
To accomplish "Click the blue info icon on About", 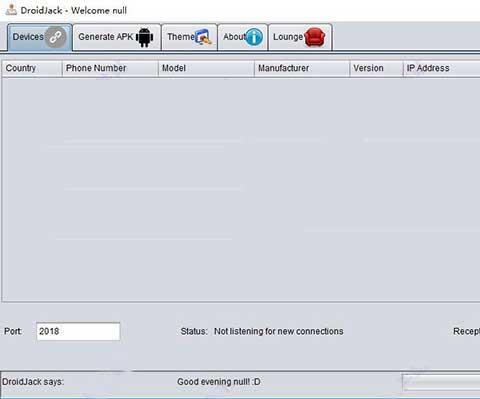I will tap(254, 37).
